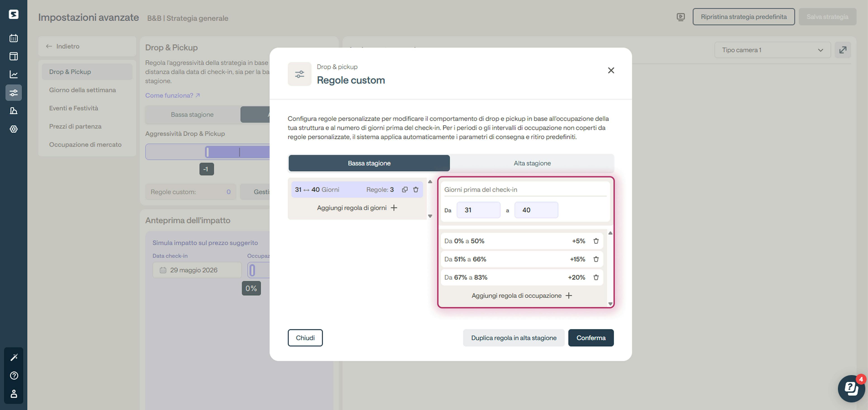Click the Aggressività Drop & Pickup slider handle
Image resolution: width=868 pixels, height=410 pixels.
pos(207,152)
